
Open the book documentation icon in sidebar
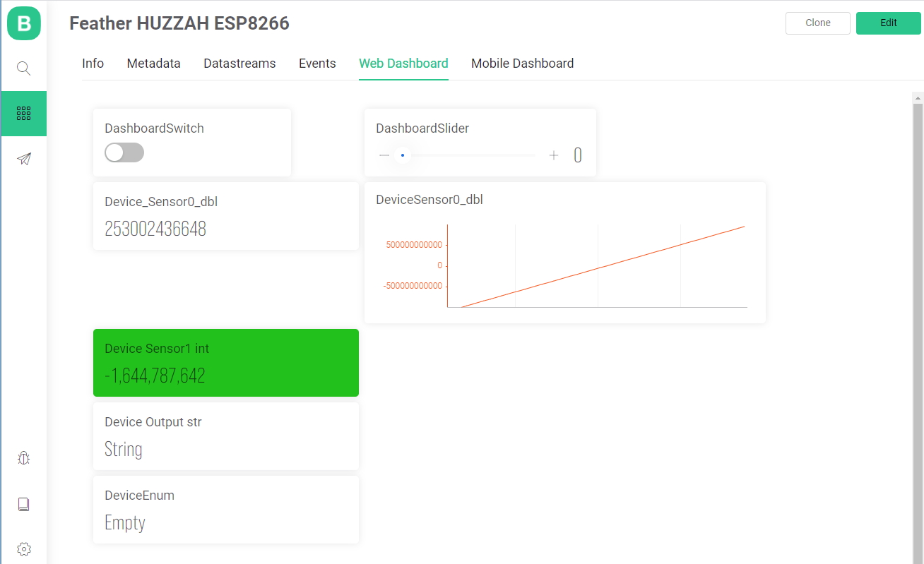[x=24, y=504]
